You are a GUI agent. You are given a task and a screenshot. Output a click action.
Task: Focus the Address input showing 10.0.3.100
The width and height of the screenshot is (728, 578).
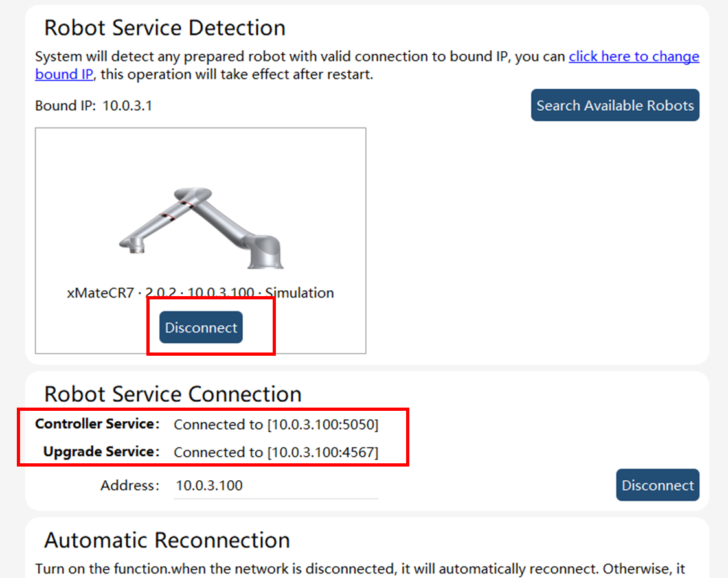[276, 485]
